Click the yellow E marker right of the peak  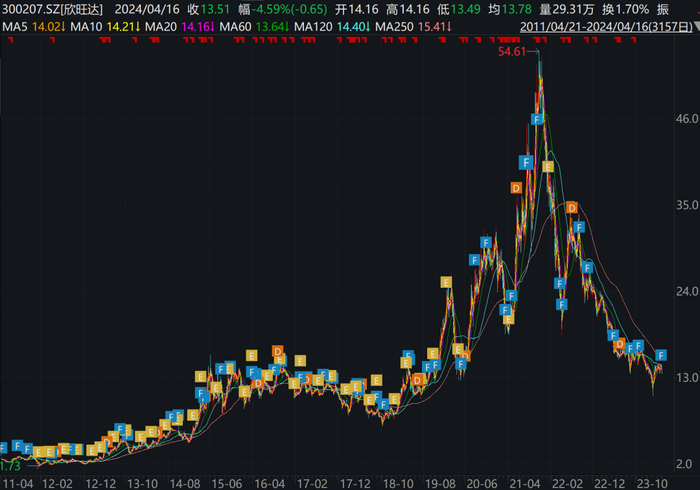pos(548,167)
